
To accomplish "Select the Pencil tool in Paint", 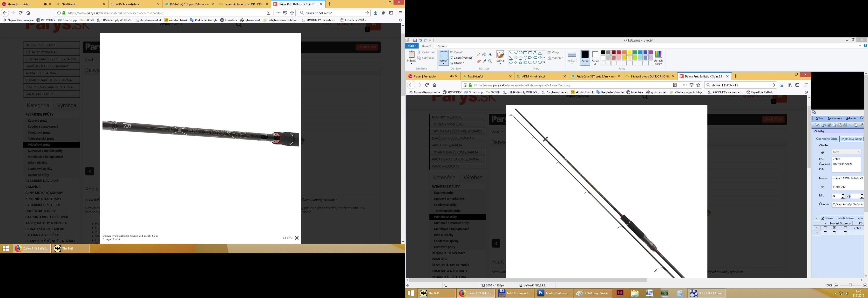I will point(478,55).
